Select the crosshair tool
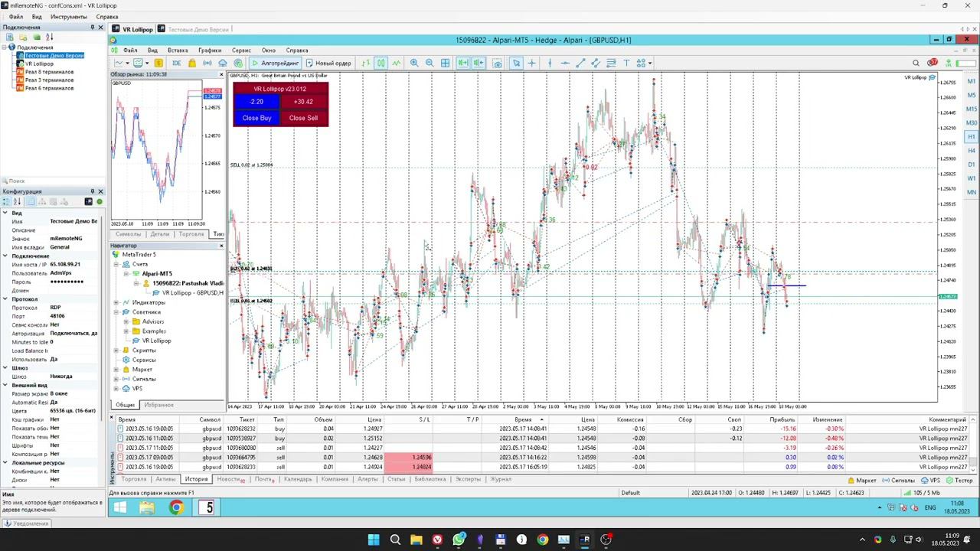 click(532, 63)
